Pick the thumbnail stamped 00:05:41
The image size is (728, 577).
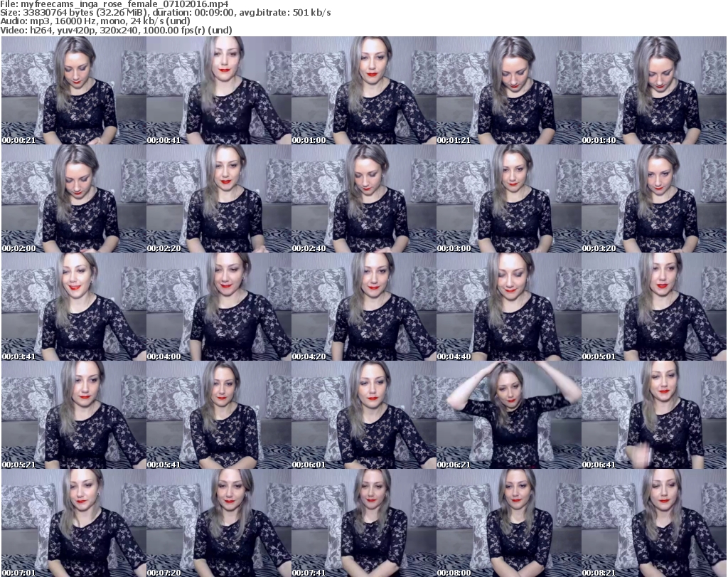pyautogui.click(x=219, y=415)
